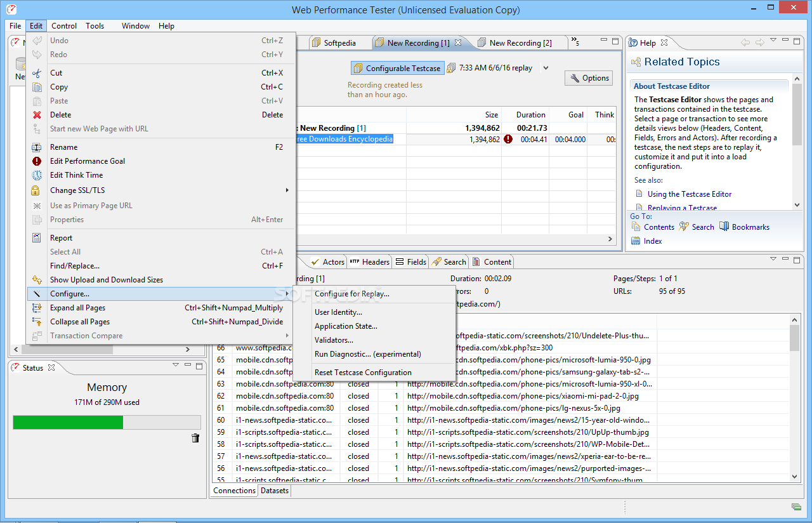
Task: Choose Delete with the red X icon
Action: pyautogui.click(x=161, y=114)
